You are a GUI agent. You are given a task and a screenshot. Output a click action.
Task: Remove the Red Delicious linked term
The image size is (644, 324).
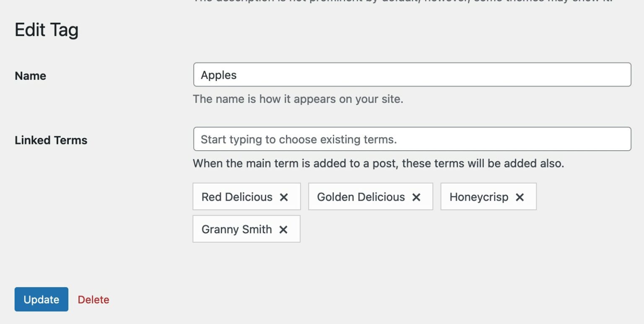click(x=284, y=197)
